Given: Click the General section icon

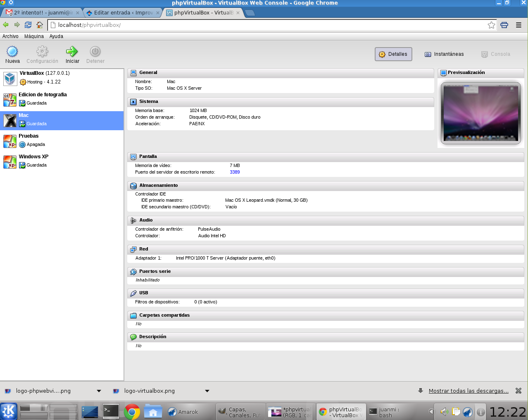Looking at the screenshot, I should pyautogui.click(x=133, y=73).
